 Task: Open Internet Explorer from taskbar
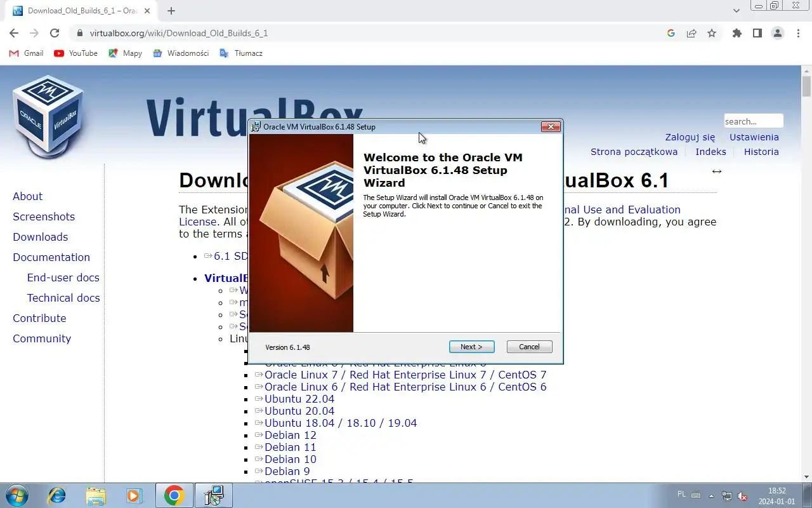tap(57, 495)
